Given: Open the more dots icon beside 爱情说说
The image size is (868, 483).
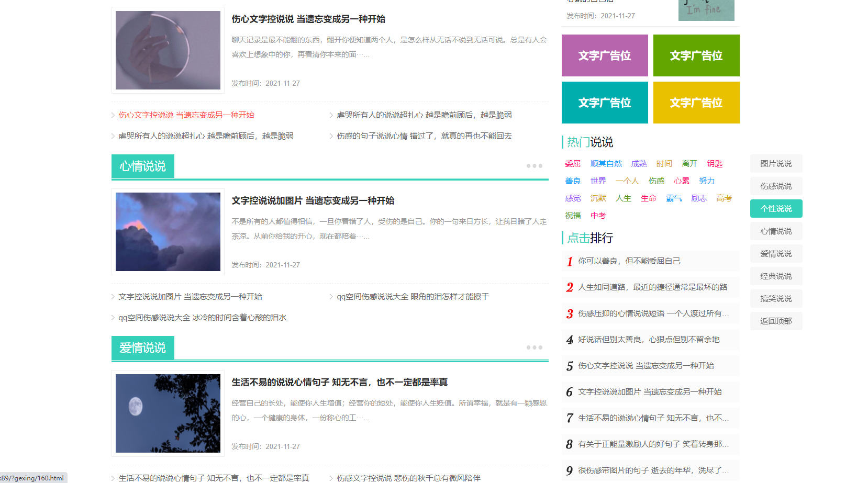Looking at the screenshot, I should [x=534, y=347].
